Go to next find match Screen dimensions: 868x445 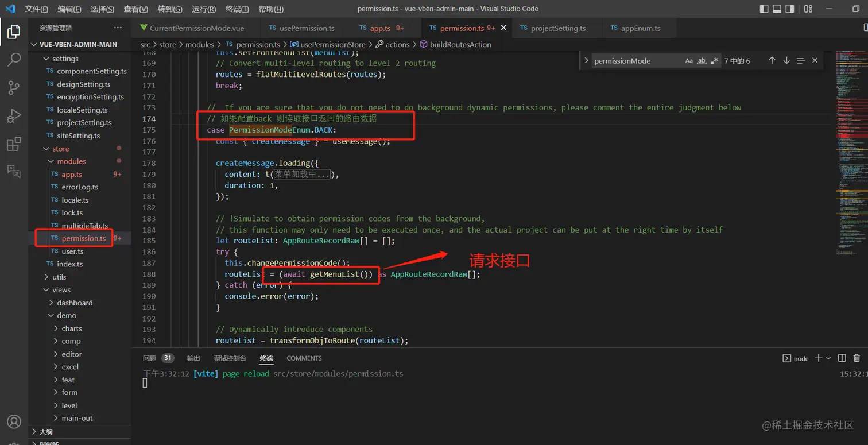coord(786,60)
